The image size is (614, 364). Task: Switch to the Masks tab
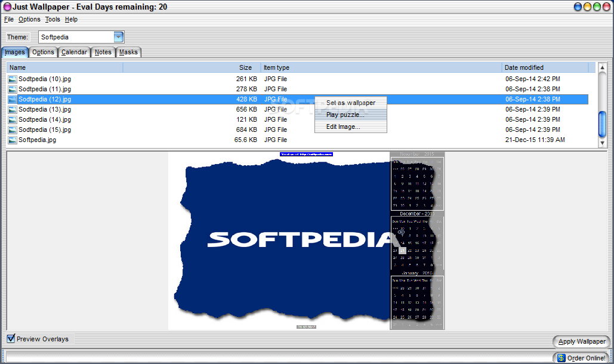[128, 52]
